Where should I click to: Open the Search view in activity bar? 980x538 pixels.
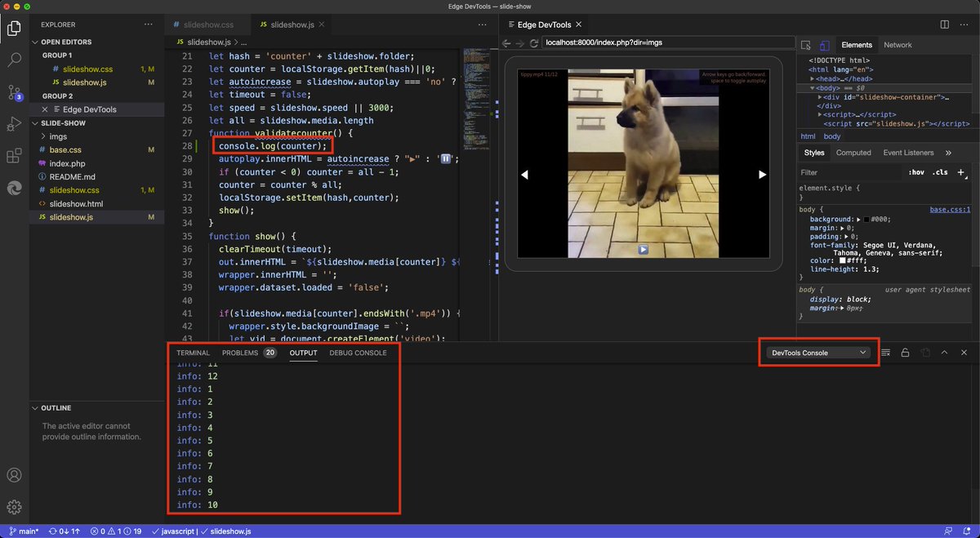14,60
